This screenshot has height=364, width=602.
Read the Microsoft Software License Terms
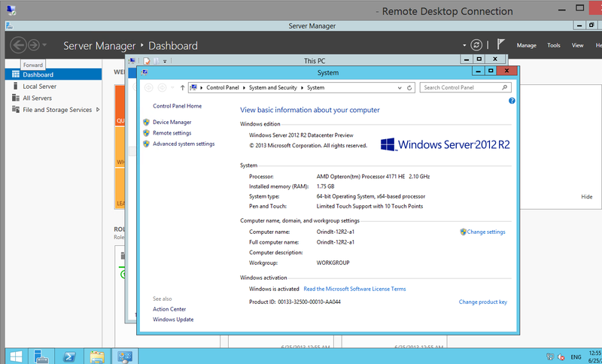click(354, 289)
